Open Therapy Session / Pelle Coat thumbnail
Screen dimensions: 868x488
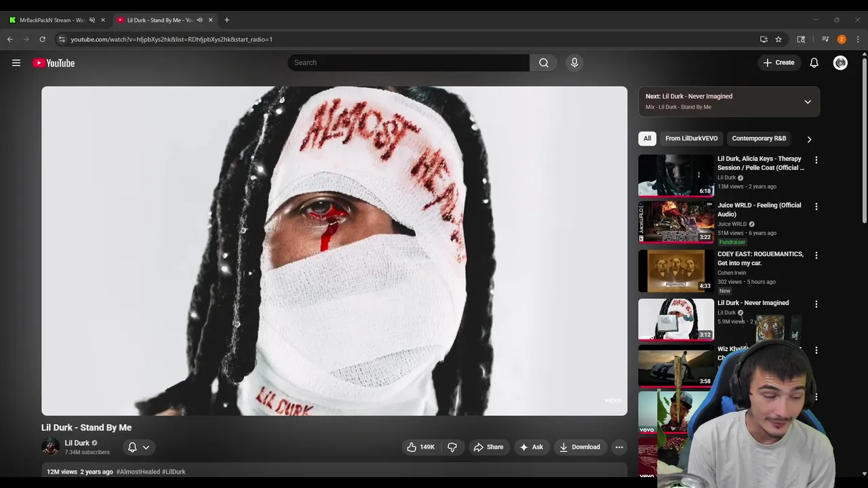pos(676,176)
